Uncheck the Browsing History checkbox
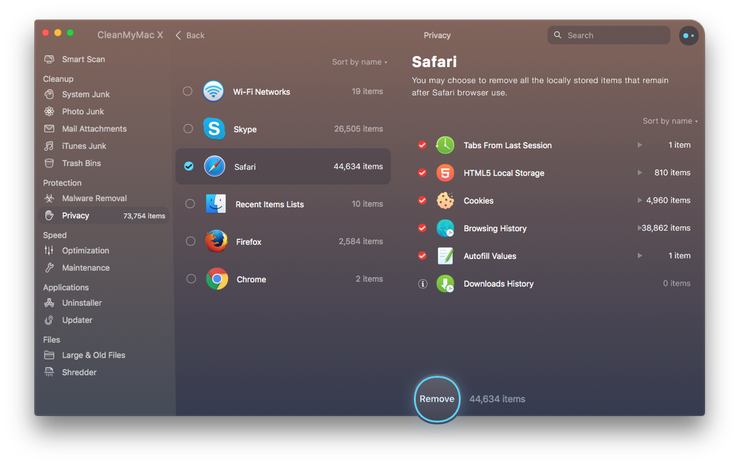740x465 pixels. (x=422, y=228)
